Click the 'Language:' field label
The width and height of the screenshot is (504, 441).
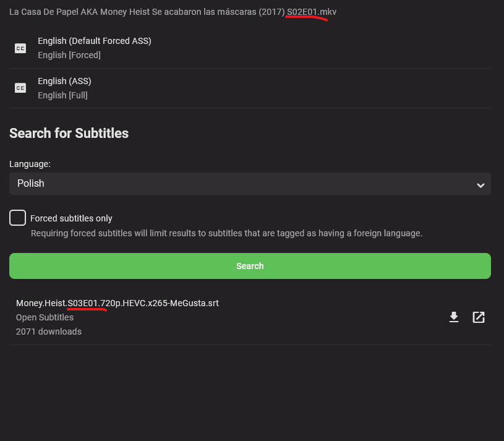pyautogui.click(x=30, y=165)
